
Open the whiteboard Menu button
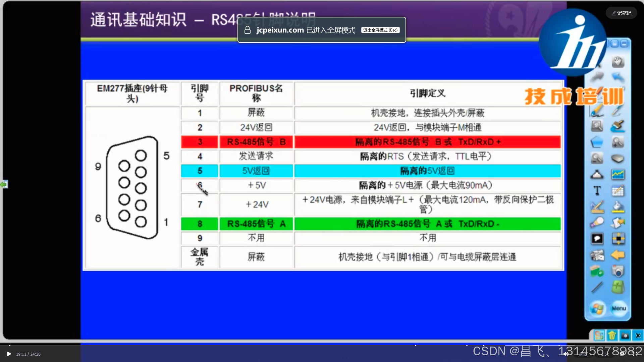point(619,308)
